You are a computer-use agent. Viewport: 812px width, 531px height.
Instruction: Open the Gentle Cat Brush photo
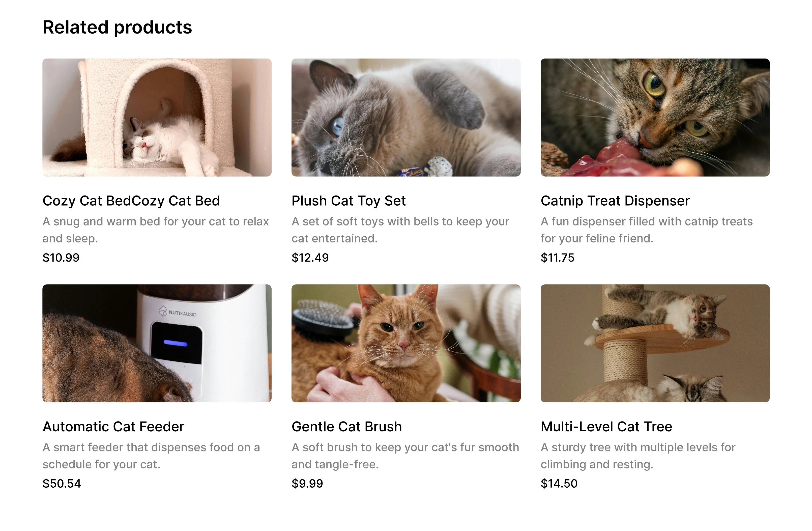point(406,343)
